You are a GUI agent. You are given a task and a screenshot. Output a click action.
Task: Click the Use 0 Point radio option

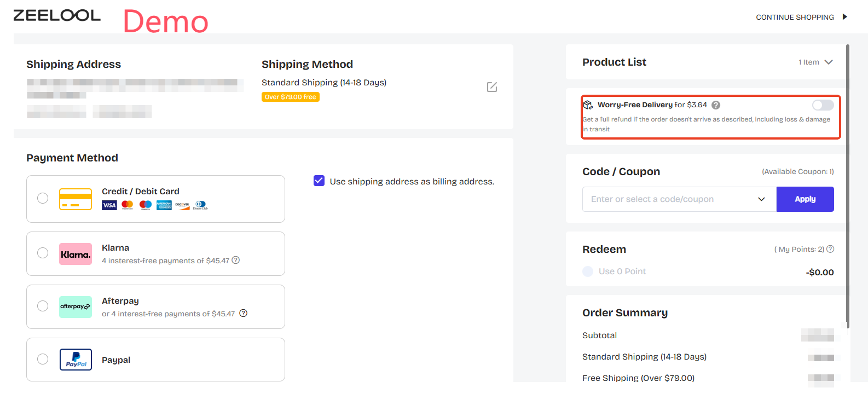pyautogui.click(x=588, y=271)
